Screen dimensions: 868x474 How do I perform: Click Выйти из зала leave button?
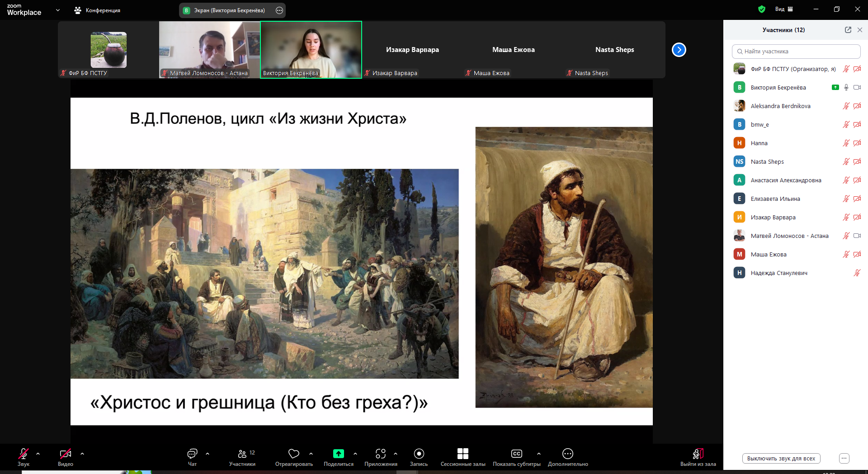698,457
